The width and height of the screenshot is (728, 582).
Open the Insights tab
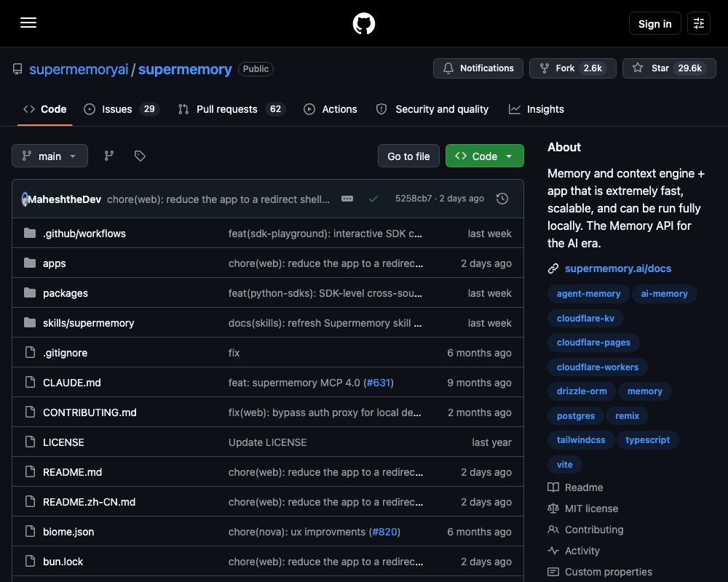click(537, 109)
